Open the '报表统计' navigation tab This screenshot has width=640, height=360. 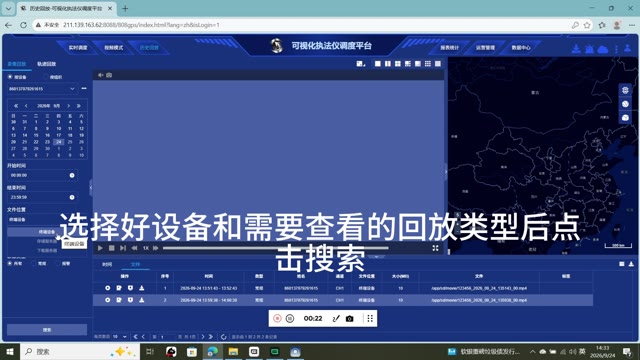tap(449, 48)
